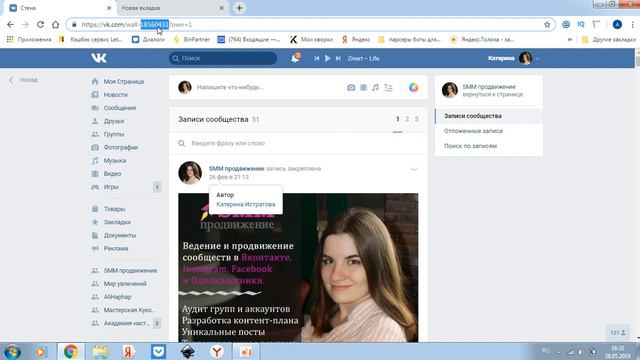The height and width of the screenshot is (360, 640).
Task: Open Chrome three-dot menu
Action: pyautogui.click(x=633, y=24)
